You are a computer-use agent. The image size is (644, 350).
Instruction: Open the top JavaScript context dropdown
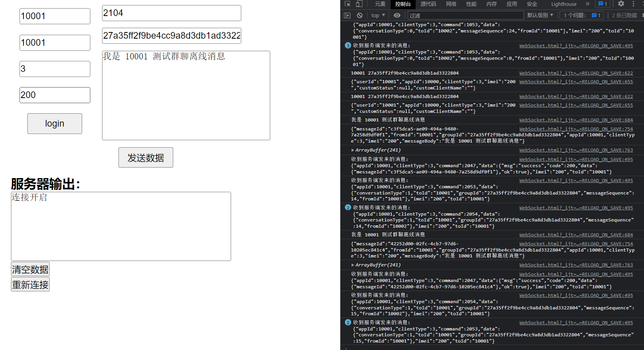coord(378,15)
